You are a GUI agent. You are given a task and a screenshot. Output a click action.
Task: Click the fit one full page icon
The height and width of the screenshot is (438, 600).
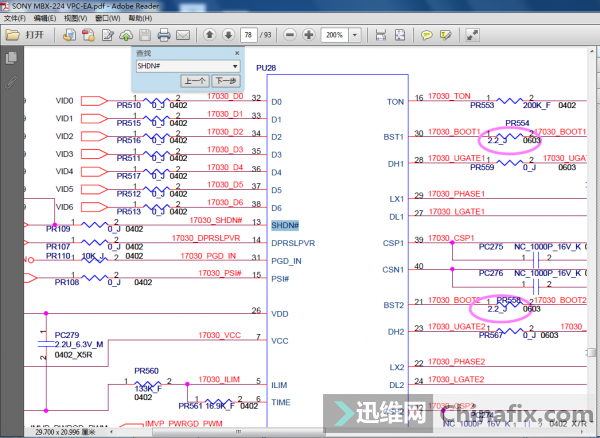[x=399, y=35]
